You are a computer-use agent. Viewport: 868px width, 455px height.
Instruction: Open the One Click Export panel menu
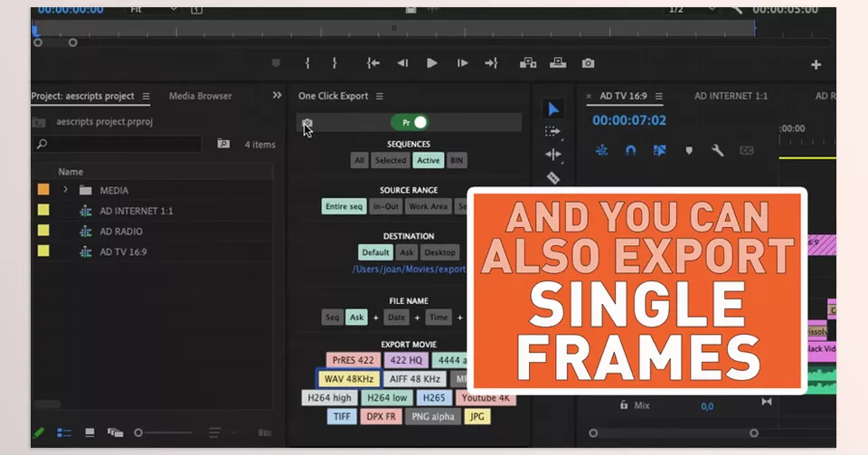pos(380,96)
